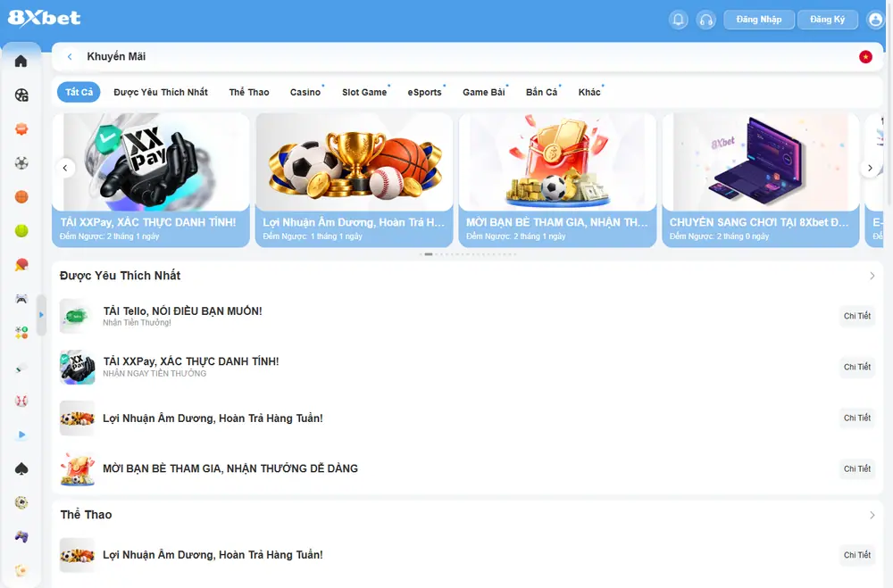Image resolution: width=893 pixels, height=588 pixels.
Task: Click 'Đếm Ngược: 1 tháng 1 ngày' countdown
Action: tap(313, 236)
